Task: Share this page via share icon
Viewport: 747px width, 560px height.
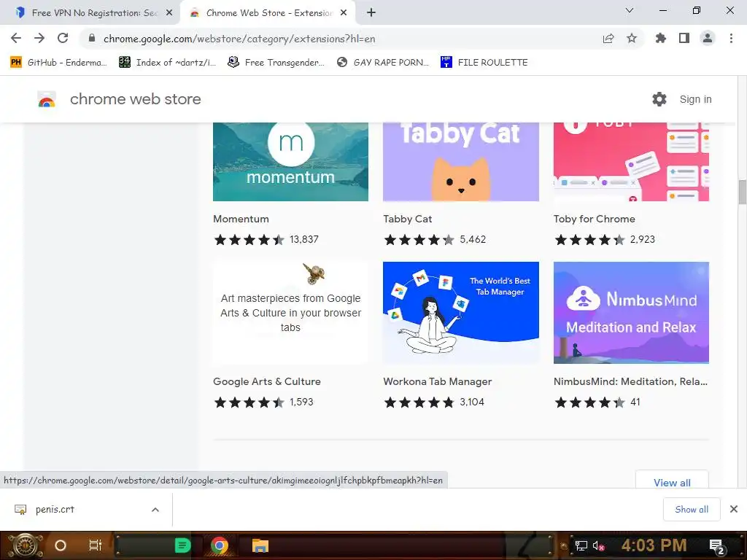Action: tap(608, 39)
